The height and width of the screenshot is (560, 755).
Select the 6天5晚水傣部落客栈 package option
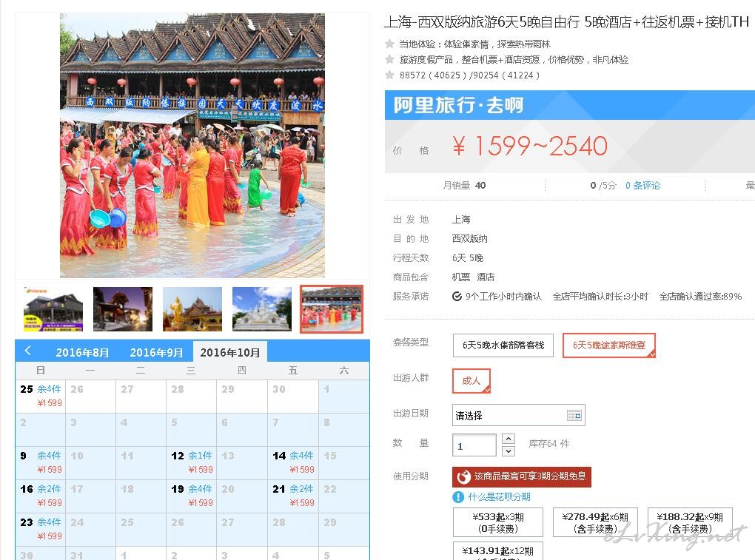click(503, 345)
